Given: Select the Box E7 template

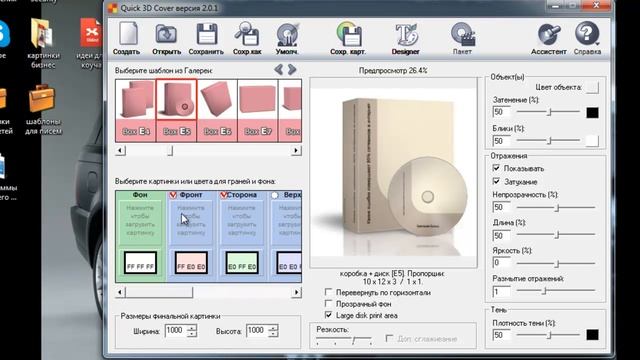Looking at the screenshot, I should (258, 110).
